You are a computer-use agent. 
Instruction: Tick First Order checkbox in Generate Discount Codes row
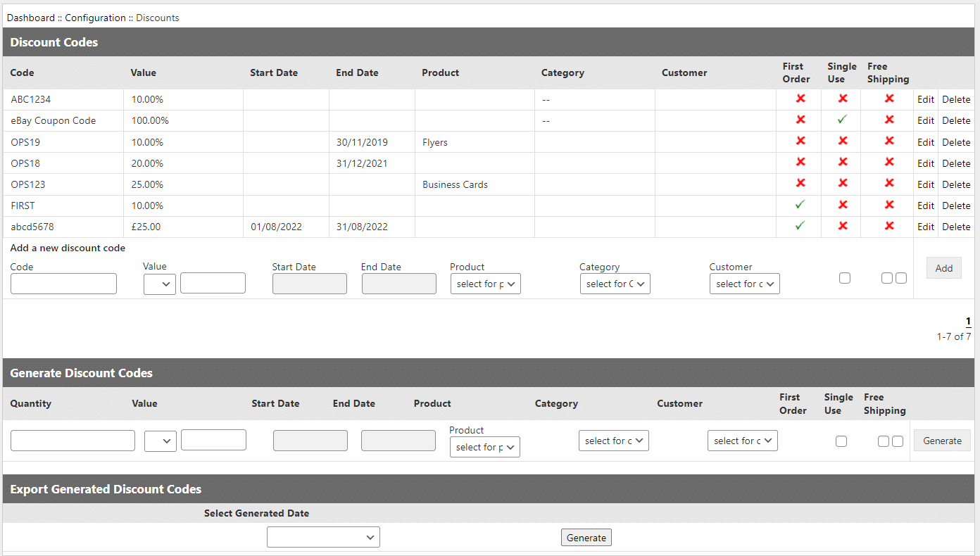[x=841, y=441]
